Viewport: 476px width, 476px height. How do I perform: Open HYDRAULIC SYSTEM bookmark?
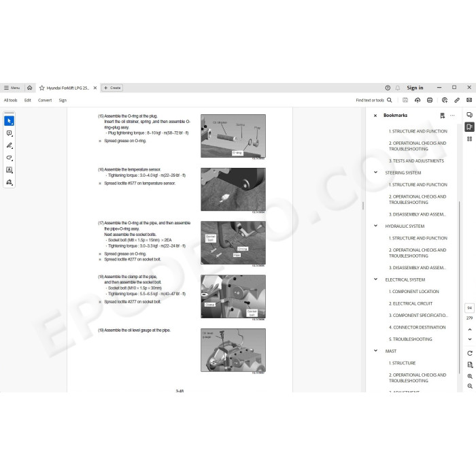[405, 226]
